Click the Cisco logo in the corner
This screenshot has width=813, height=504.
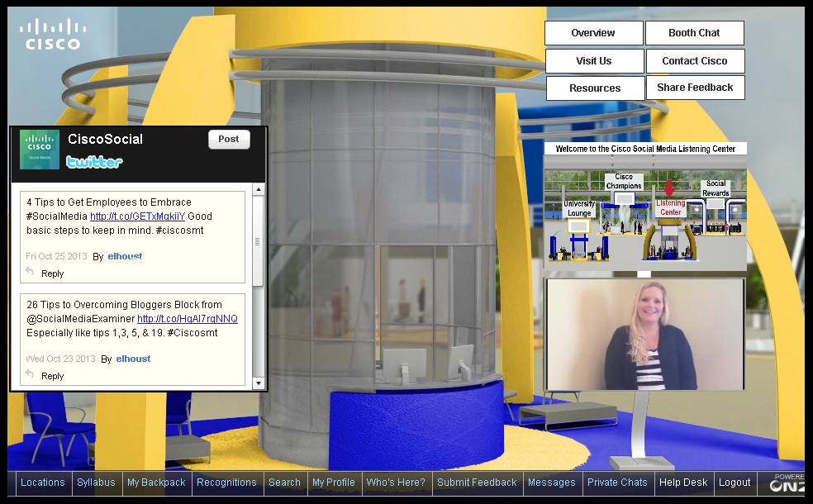[53, 34]
